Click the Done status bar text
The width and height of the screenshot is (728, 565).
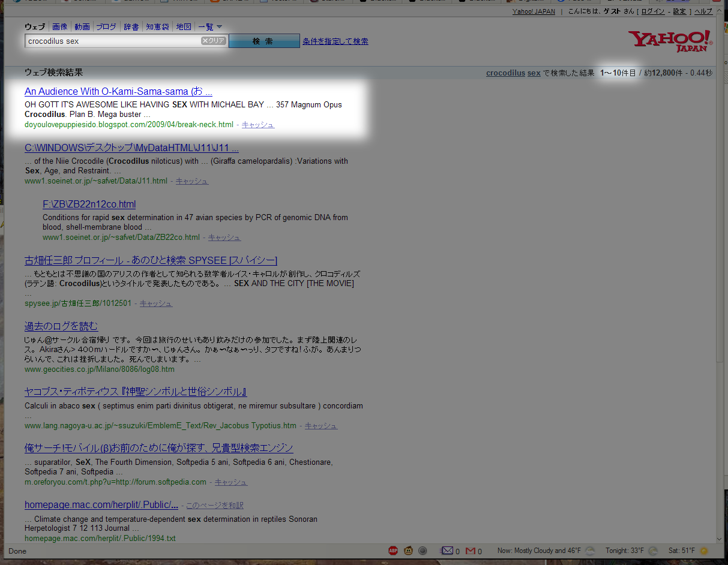(17, 551)
